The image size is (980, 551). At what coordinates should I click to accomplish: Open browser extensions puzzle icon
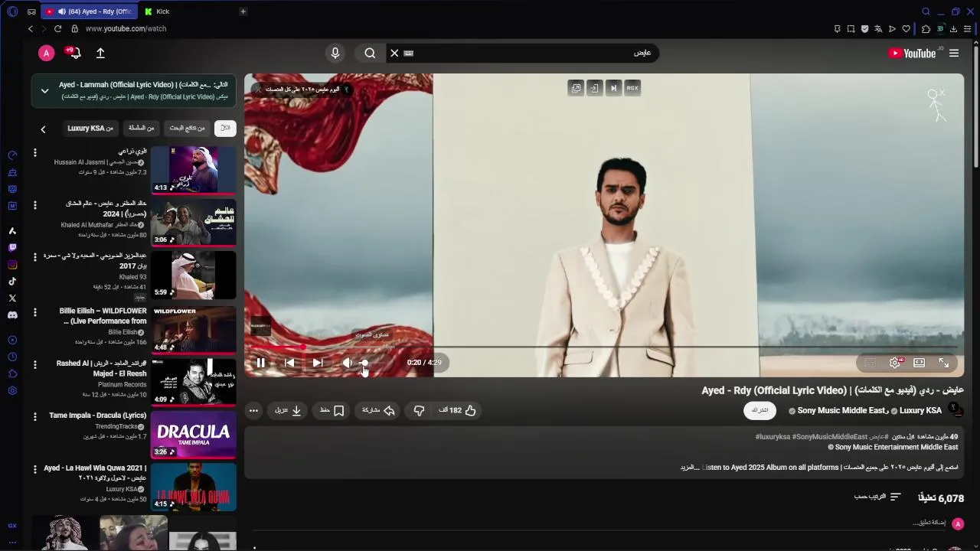click(926, 29)
